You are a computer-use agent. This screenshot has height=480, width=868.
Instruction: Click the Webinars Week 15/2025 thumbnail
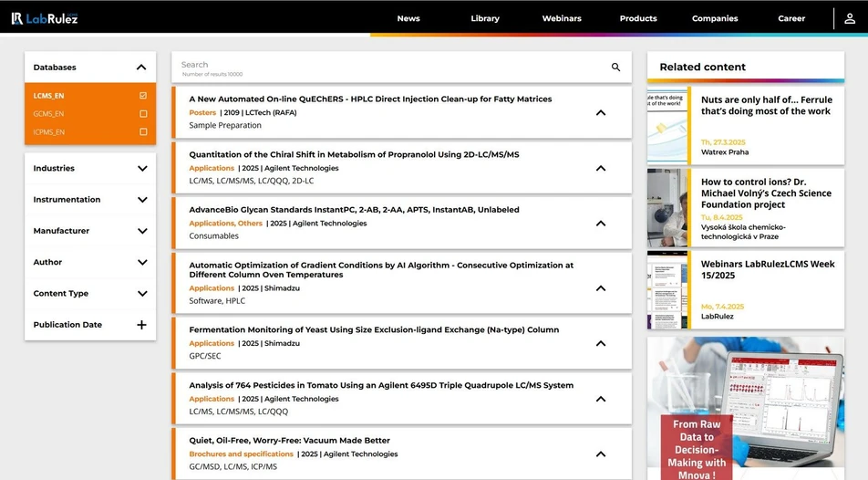point(667,290)
